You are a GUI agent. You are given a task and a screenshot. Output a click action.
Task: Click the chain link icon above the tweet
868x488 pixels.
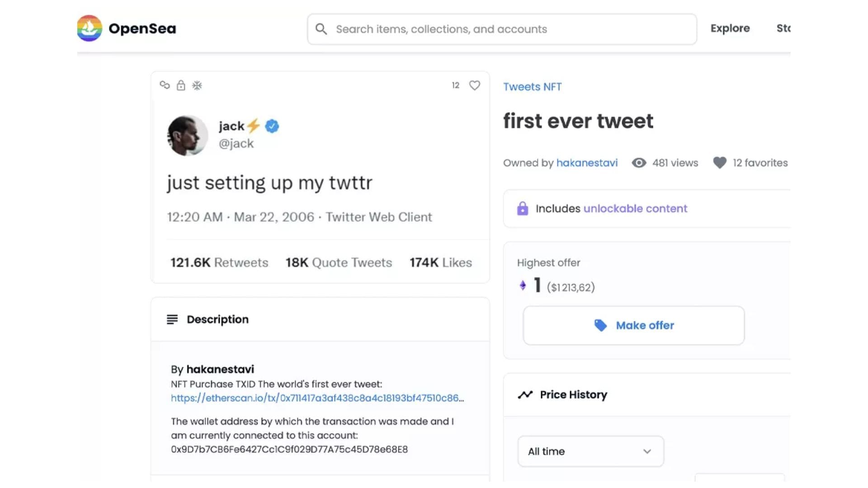(165, 85)
